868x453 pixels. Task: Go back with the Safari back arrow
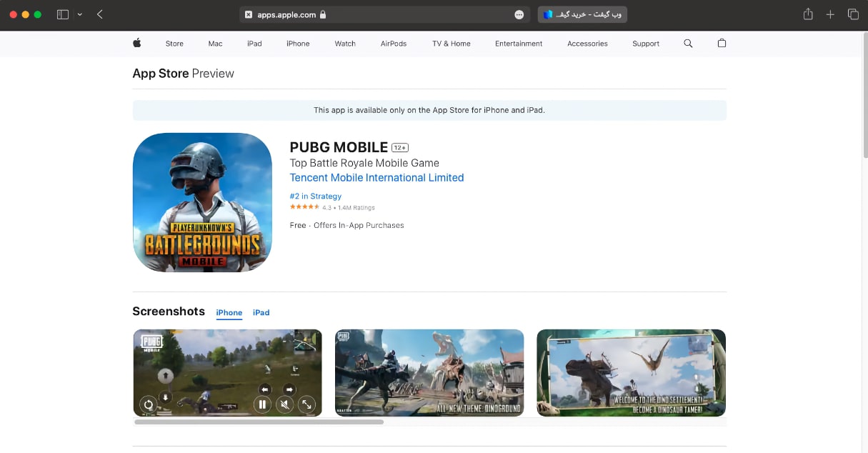point(99,14)
